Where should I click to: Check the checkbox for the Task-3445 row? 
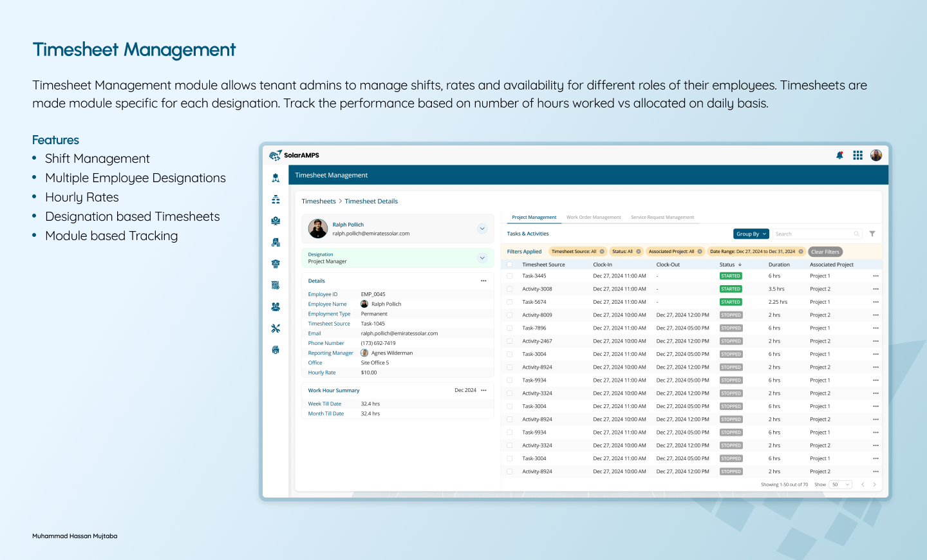[509, 275]
